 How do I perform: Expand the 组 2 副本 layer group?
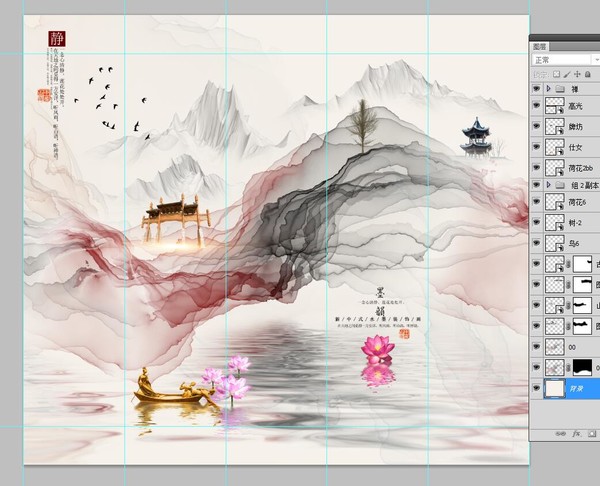click(x=549, y=185)
